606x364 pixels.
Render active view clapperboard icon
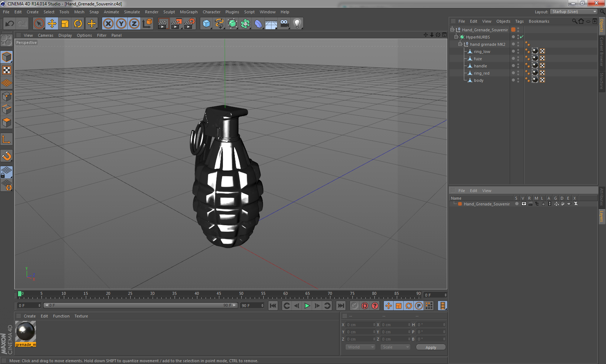[x=163, y=24]
